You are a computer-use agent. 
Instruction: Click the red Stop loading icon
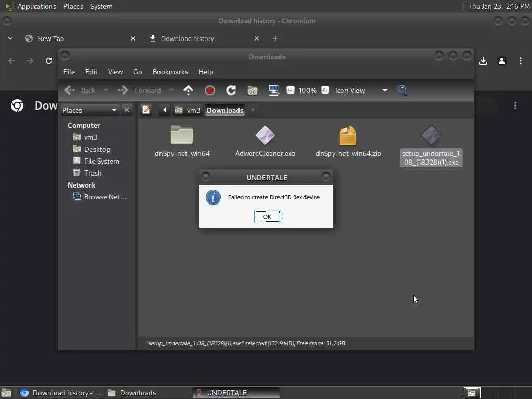pos(210,90)
